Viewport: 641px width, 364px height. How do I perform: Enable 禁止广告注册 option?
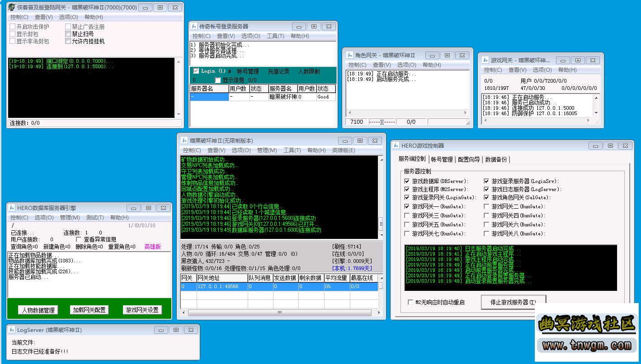(68, 27)
